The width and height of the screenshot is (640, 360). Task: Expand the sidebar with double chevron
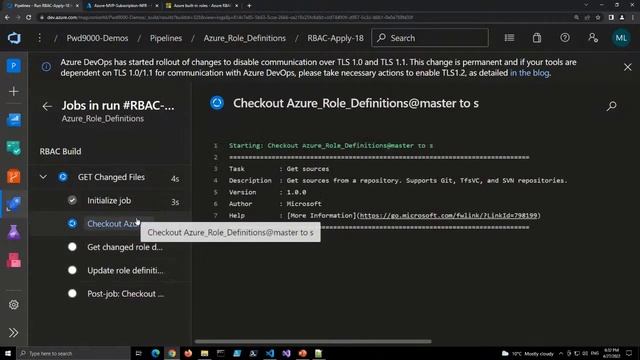[13, 333]
